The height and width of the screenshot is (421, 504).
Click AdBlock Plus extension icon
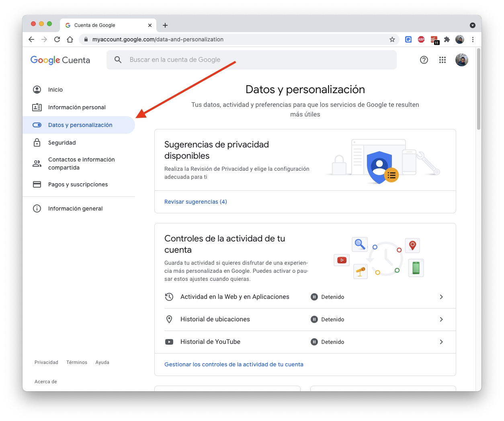(x=421, y=39)
